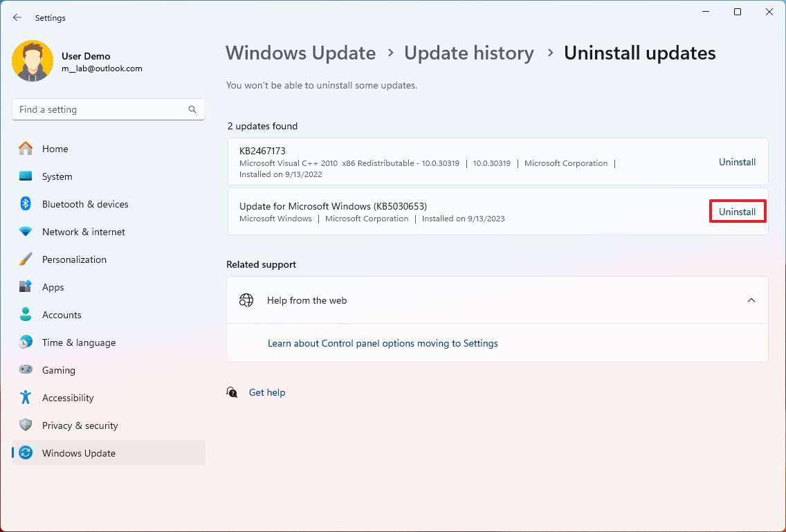Click the search magnifier in Find a setting
Screen dimensions: 786x532
point(192,109)
